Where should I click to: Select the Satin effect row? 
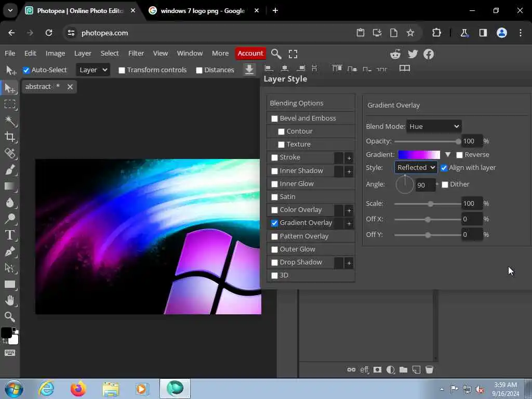tap(311, 197)
